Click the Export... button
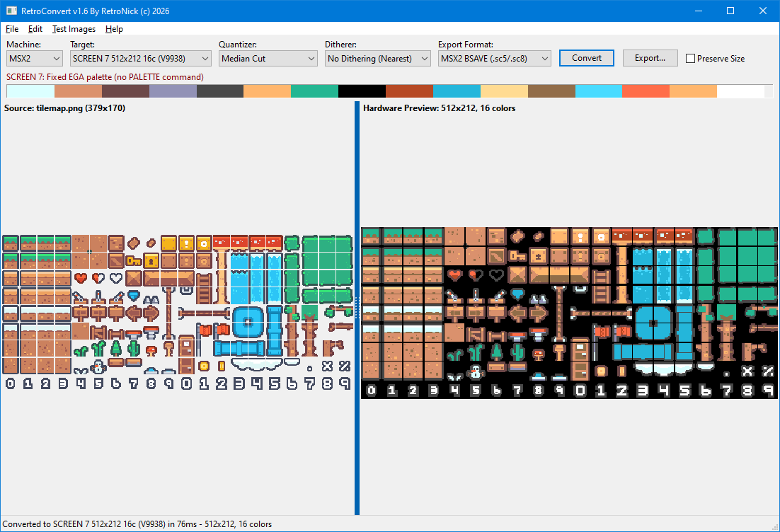 point(650,58)
